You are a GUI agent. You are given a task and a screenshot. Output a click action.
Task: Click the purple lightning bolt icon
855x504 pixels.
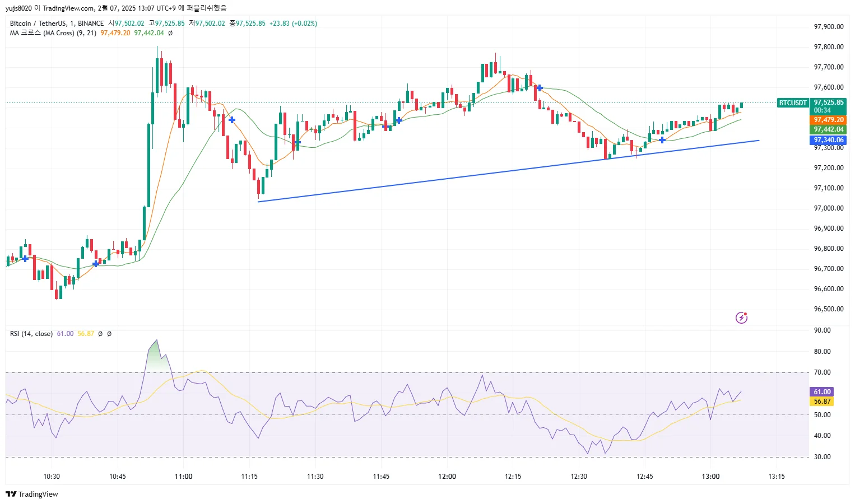[741, 318]
